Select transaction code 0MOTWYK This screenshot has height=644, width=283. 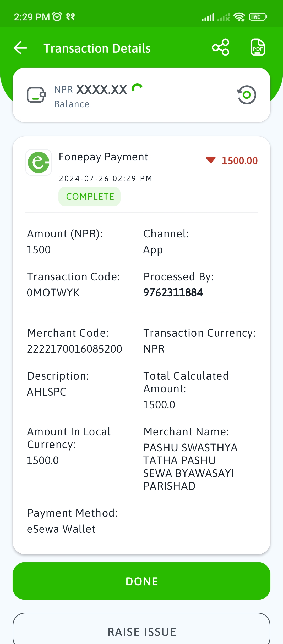click(x=53, y=293)
